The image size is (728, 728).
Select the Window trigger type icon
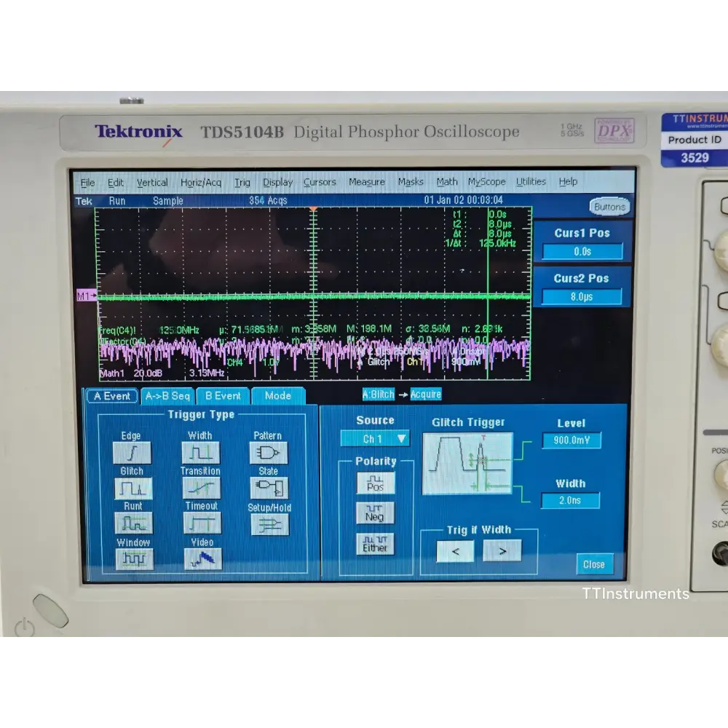point(134,559)
